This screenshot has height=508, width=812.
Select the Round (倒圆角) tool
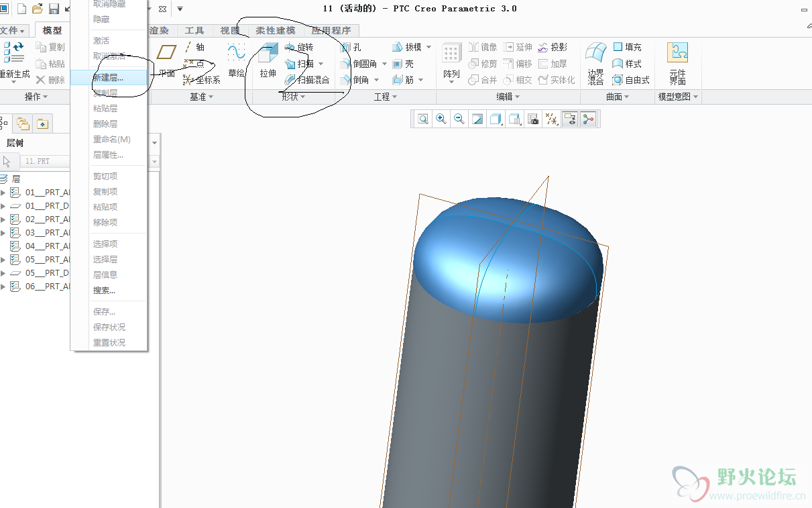[359, 64]
